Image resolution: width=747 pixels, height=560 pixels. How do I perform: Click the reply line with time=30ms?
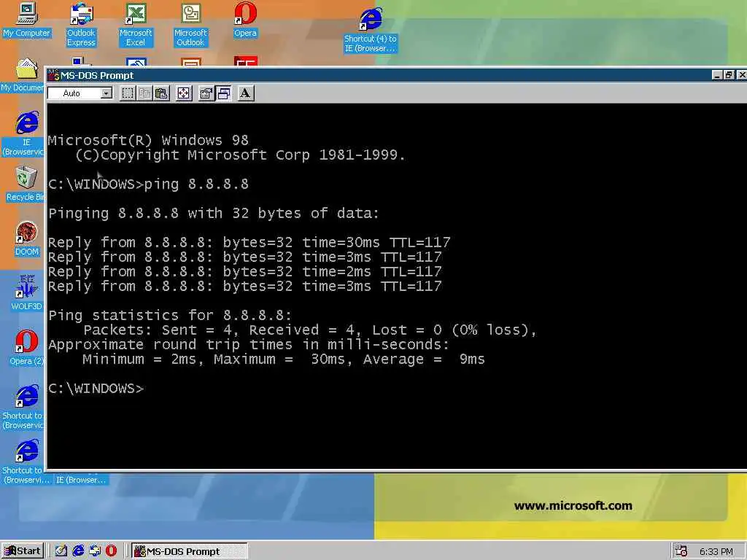point(249,242)
